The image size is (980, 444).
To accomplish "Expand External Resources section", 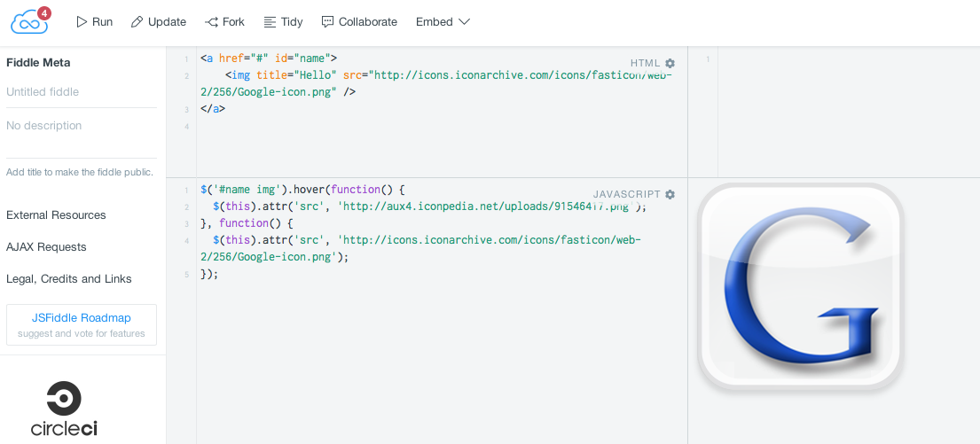I will (56, 214).
